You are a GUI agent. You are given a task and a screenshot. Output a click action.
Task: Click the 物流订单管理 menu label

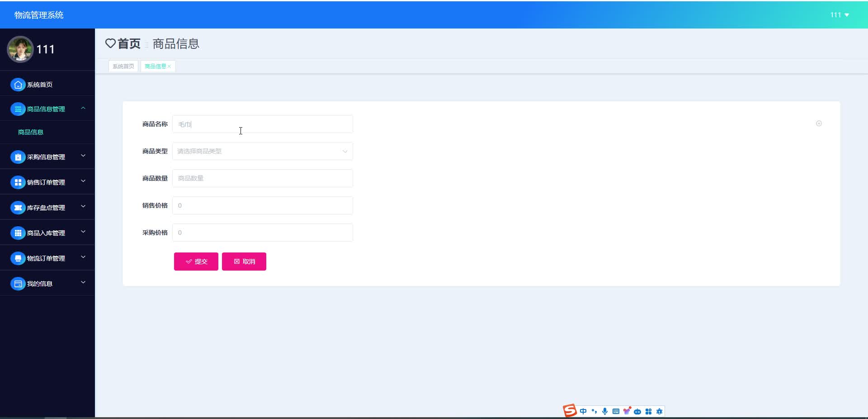46,258
